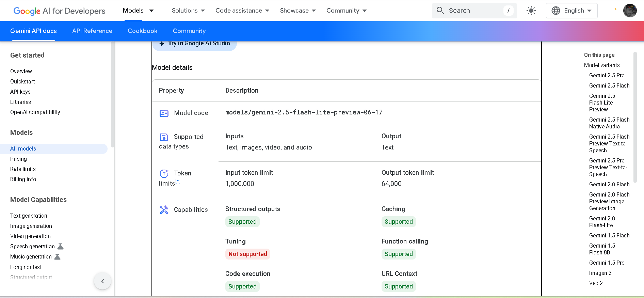Jump to Gemini 1.5 Flash section
Screen dimensions: 644x298
click(609, 235)
